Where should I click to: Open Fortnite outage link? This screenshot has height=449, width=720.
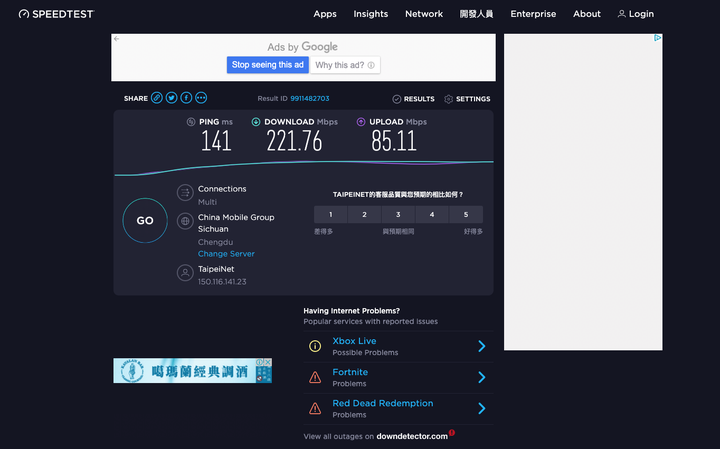coord(350,372)
